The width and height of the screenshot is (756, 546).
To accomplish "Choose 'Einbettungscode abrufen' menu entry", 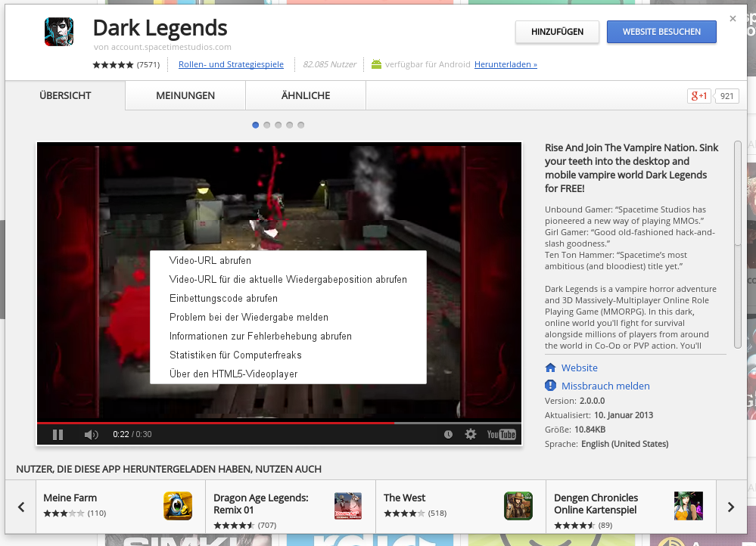I will pos(288,298).
